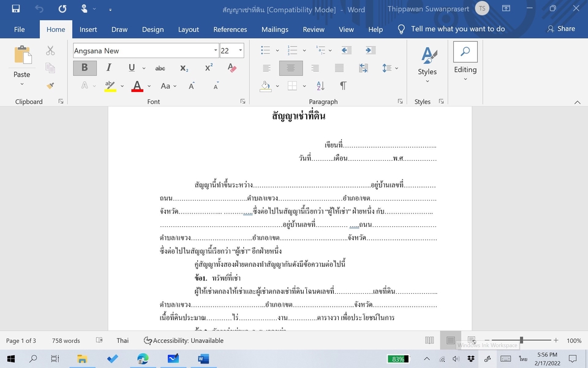The height and width of the screenshot is (368, 588).
Task: Open the Font dialog launcher
Action: tap(243, 101)
